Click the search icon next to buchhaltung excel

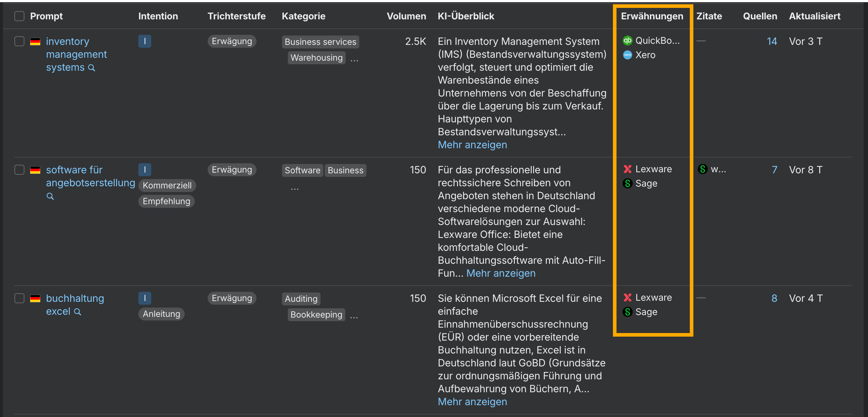(78, 312)
